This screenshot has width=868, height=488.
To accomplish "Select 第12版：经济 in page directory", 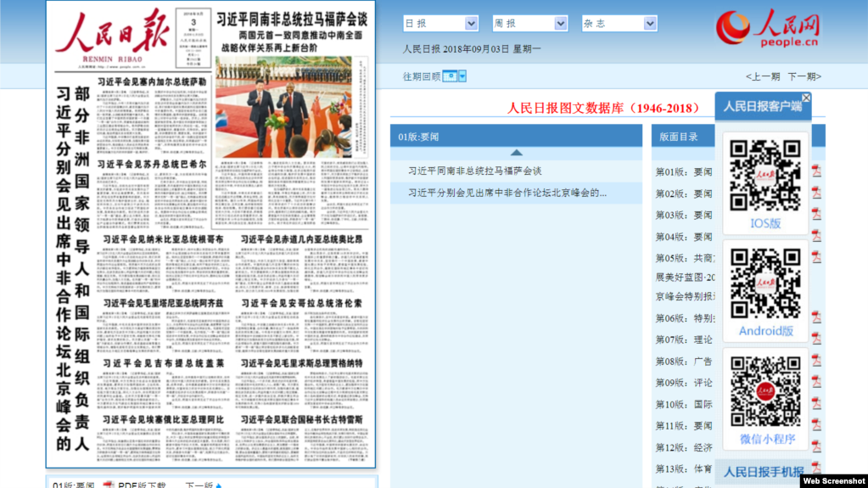I will click(x=684, y=447).
